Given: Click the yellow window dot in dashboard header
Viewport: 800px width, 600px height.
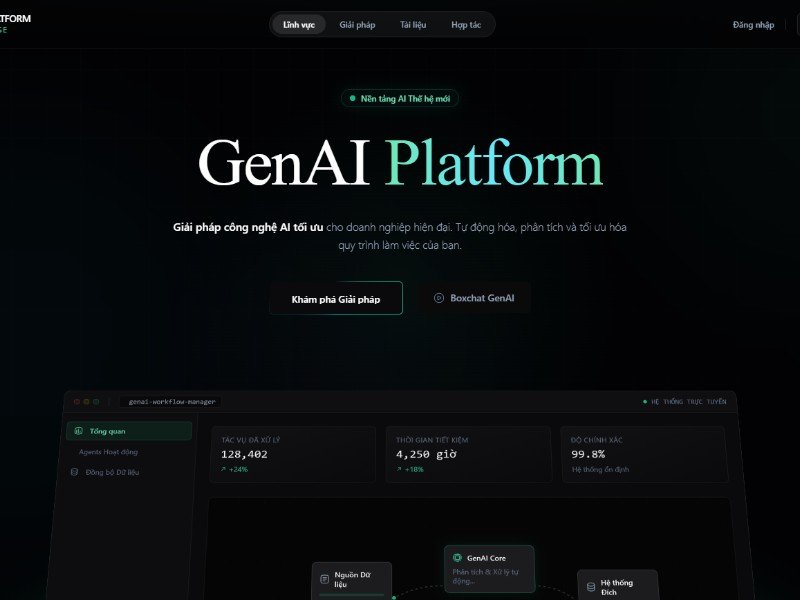Looking at the screenshot, I should point(85,401).
